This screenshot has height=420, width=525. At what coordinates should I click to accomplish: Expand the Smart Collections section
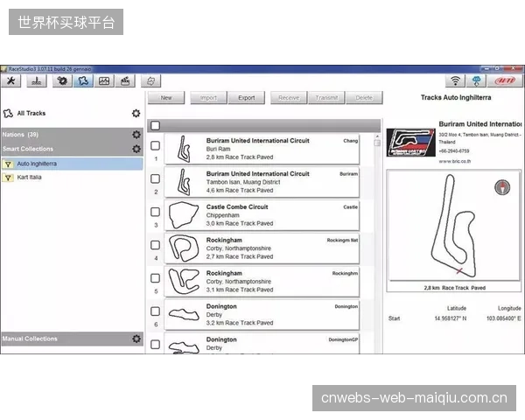73,149
